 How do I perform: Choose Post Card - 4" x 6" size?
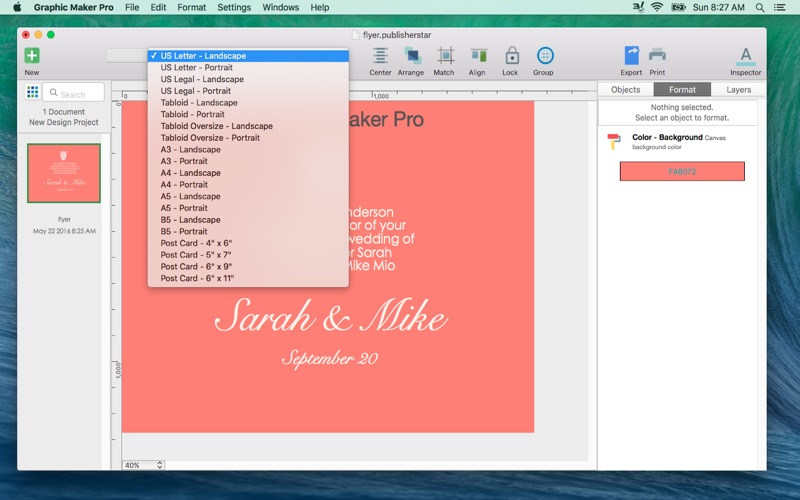[x=248, y=243]
